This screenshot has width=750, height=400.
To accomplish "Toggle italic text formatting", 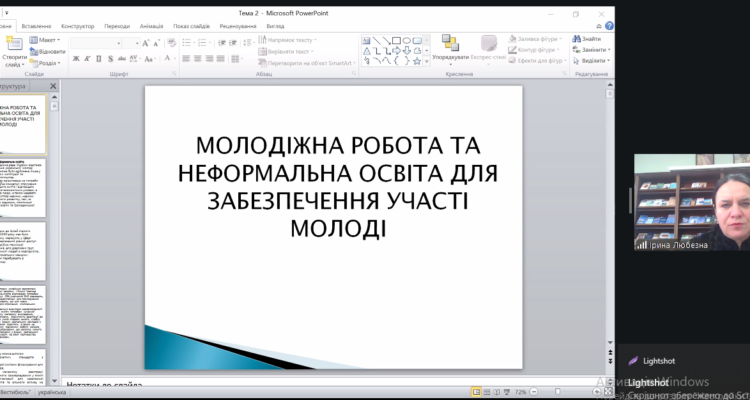I will pos(87,59).
